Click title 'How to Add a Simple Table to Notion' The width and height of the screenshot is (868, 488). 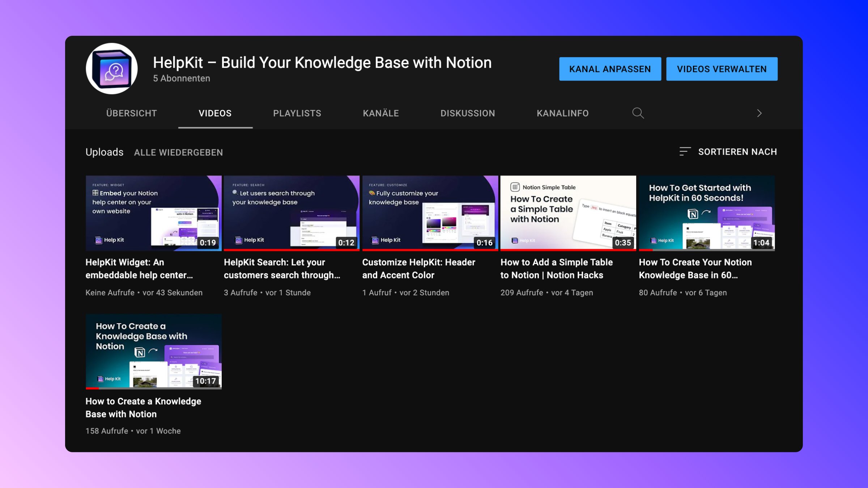(x=557, y=269)
